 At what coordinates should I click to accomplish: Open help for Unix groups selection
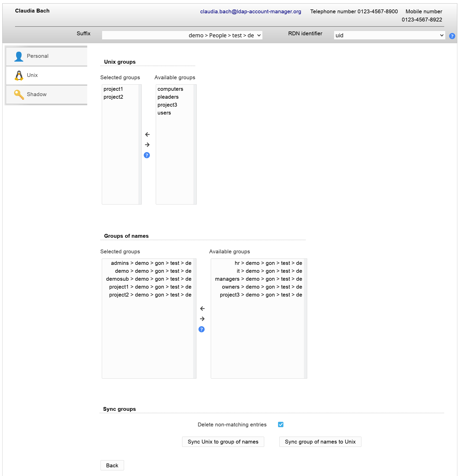pos(147,155)
